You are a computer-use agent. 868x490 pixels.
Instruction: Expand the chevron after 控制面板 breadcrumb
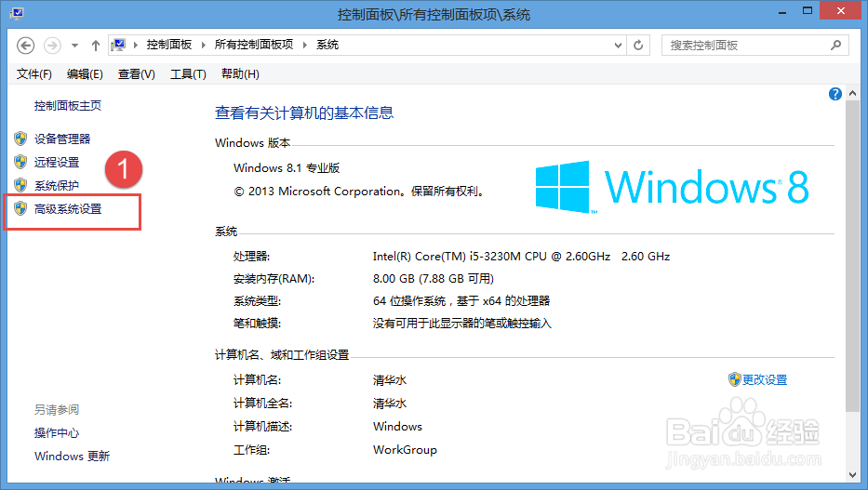tap(203, 45)
